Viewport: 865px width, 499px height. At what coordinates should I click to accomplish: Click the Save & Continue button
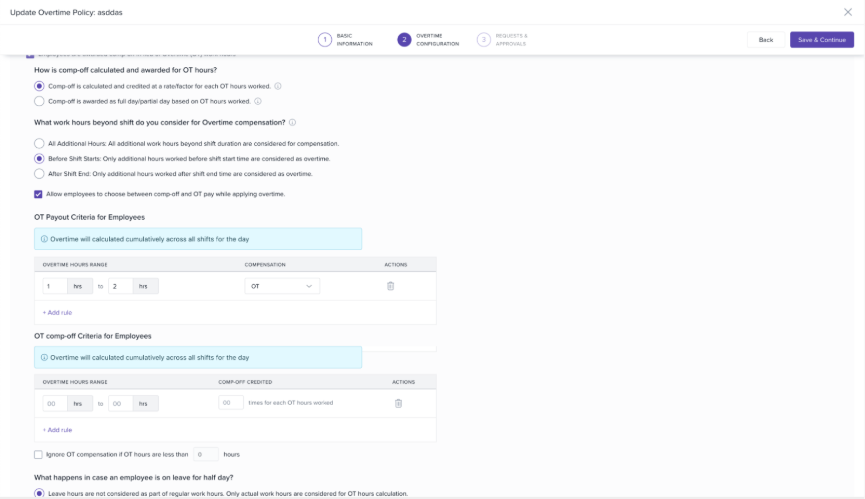(x=821, y=40)
